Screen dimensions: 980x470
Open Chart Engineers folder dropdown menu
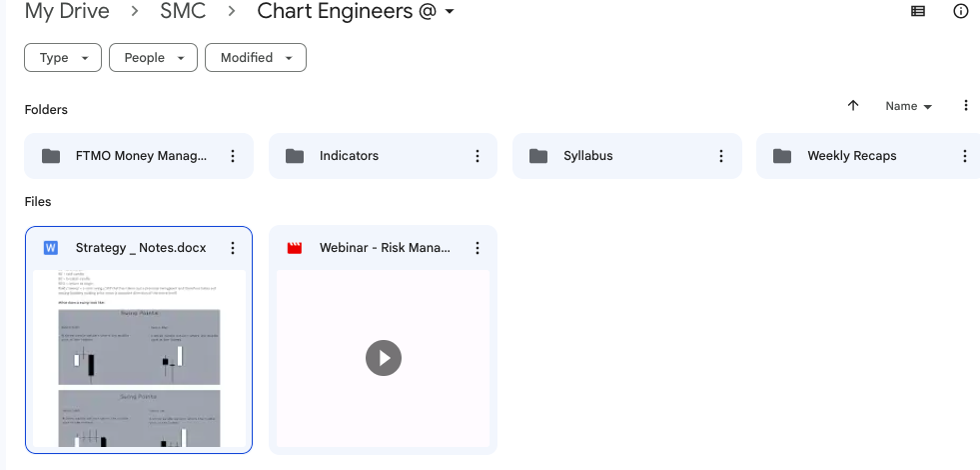[450, 12]
